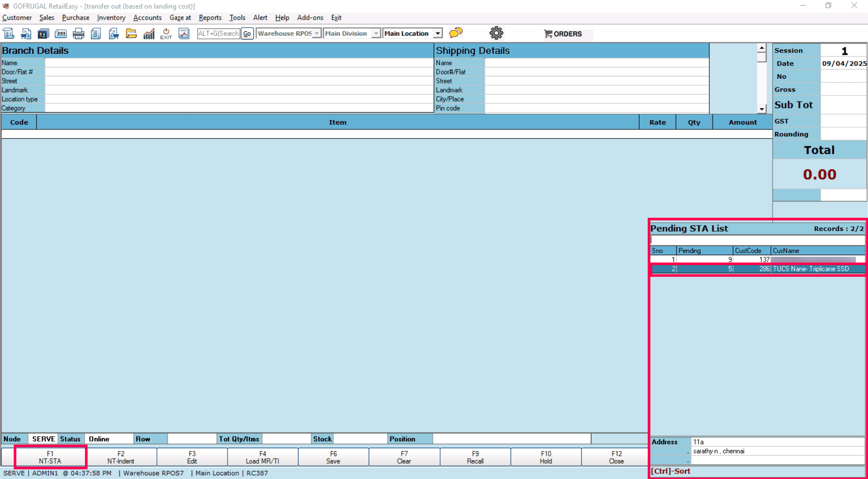Open the Help menu
This screenshot has width=868, height=479.
pos(282,18)
